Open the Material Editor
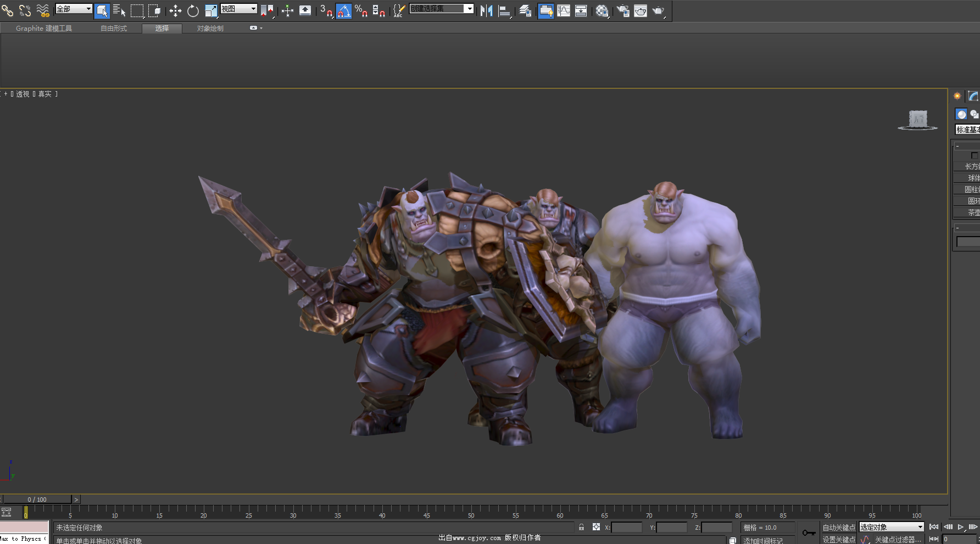The height and width of the screenshot is (544, 980). (602, 10)
